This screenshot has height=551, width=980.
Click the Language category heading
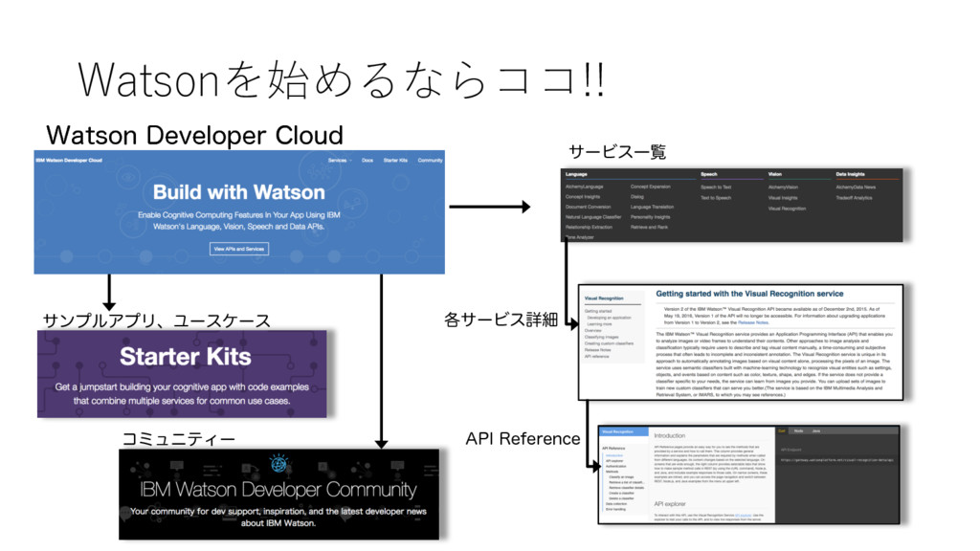pyautogui.click(x=576, y=174)
